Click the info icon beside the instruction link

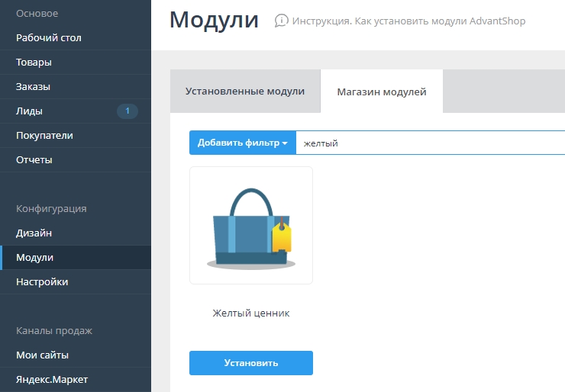[x=282, y=21]
